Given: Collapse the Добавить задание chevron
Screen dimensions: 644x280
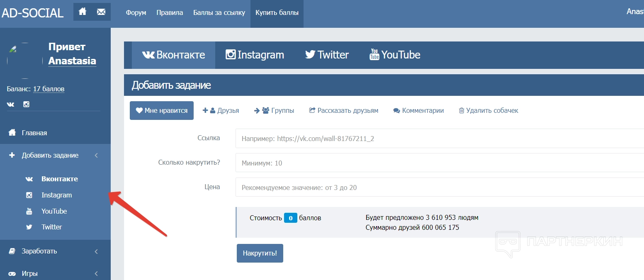Looking at the screenshot, I should (96, 156).
